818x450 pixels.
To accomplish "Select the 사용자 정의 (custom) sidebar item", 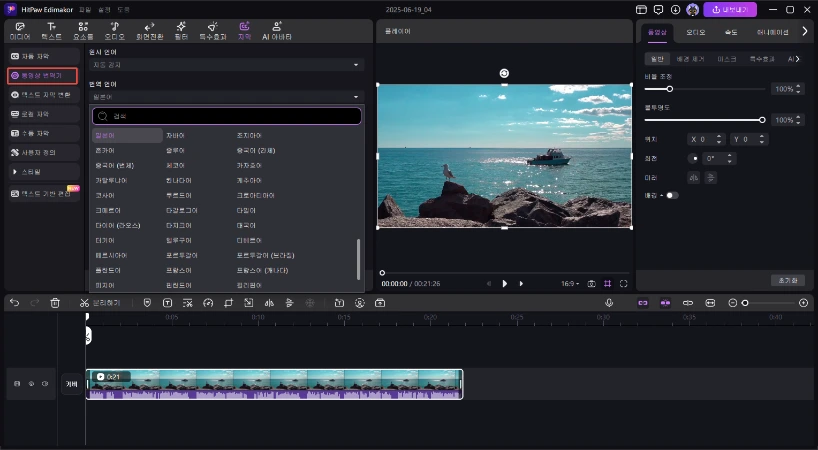I will pyautogui.click(x=43, y=153).
